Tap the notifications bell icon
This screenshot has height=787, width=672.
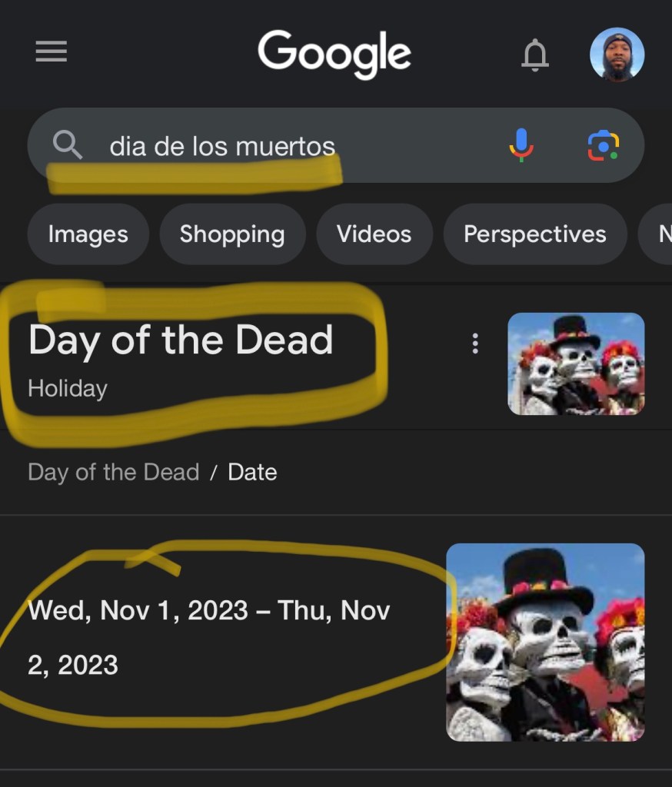coord(535,55)
